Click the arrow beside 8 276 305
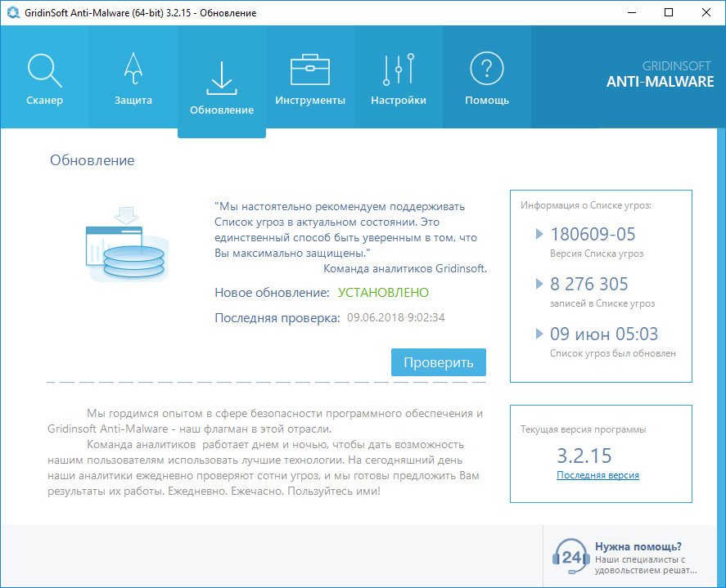 point(539,284)
